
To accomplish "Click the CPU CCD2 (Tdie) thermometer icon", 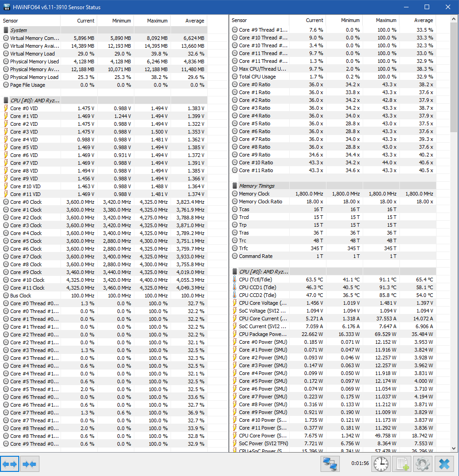I will click(235, 295).
